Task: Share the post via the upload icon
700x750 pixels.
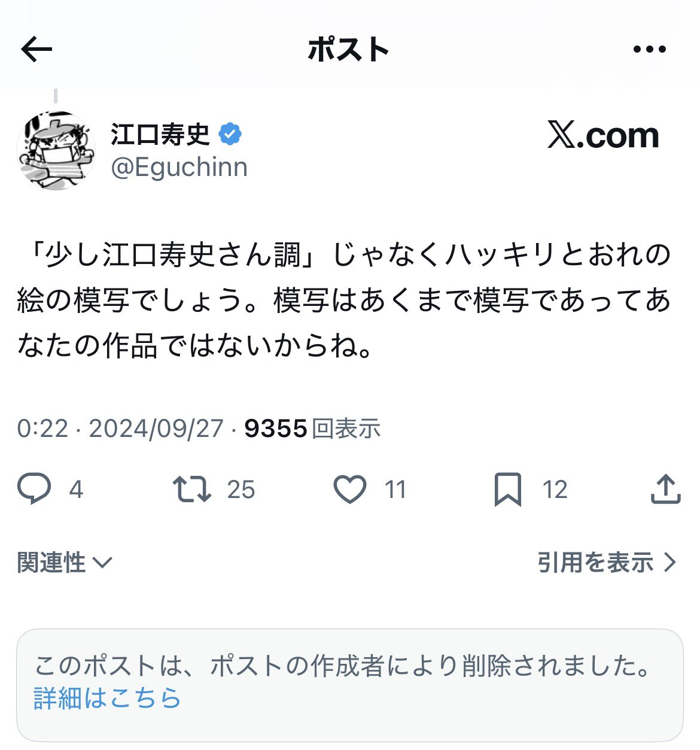Action: [665, 489]
